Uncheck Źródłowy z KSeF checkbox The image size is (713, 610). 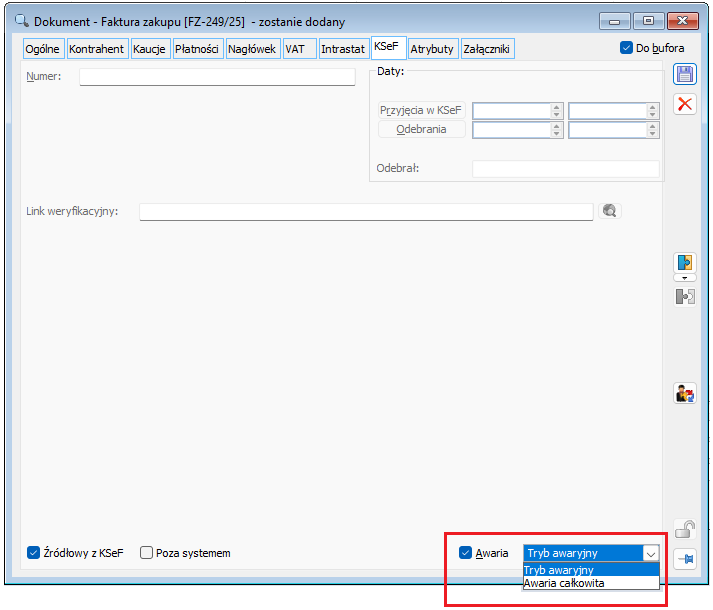(33, 553)
